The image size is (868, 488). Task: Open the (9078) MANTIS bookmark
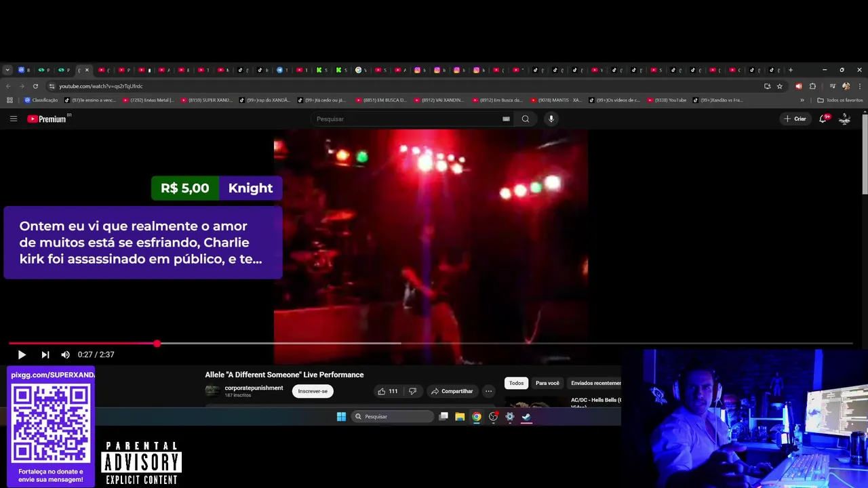point(556,100)
